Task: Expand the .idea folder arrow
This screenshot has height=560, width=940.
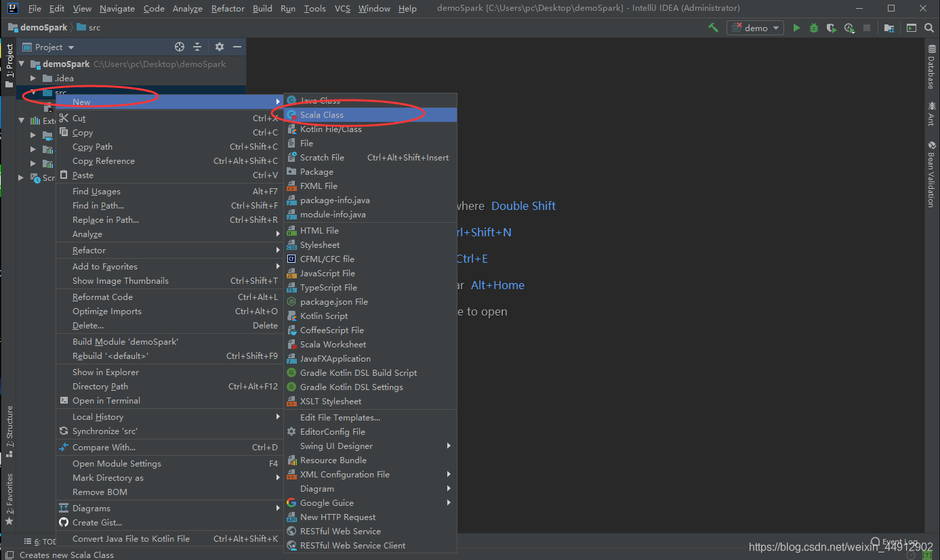Action: (x=33, y=78)
